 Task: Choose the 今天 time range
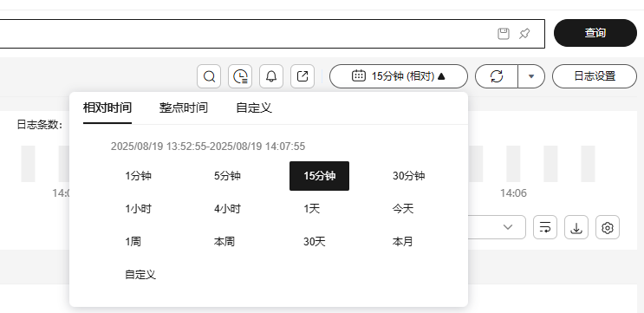[x=403, y=209]
